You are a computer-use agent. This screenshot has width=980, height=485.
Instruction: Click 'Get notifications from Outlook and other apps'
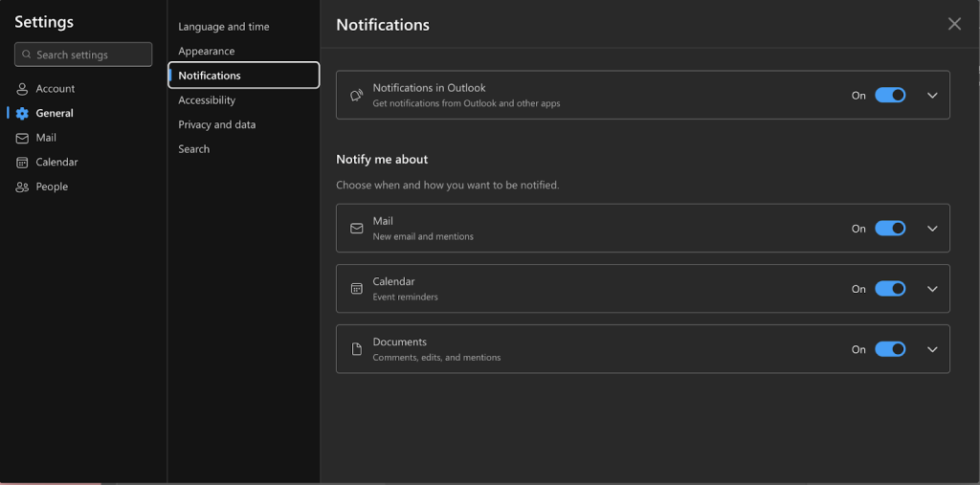[x=466, y=103]
